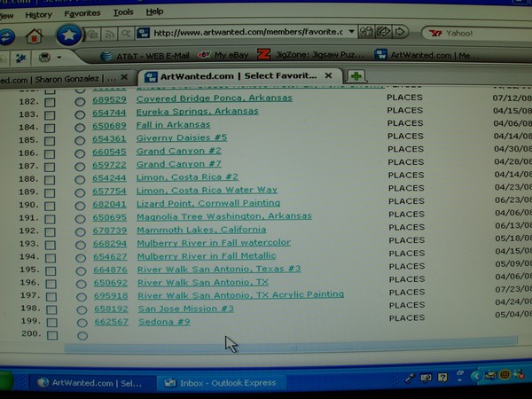The width and height of the screenshot is (532, 399).
Task: Open ArtWanted.com taskbar button
Action: point(91,383)
